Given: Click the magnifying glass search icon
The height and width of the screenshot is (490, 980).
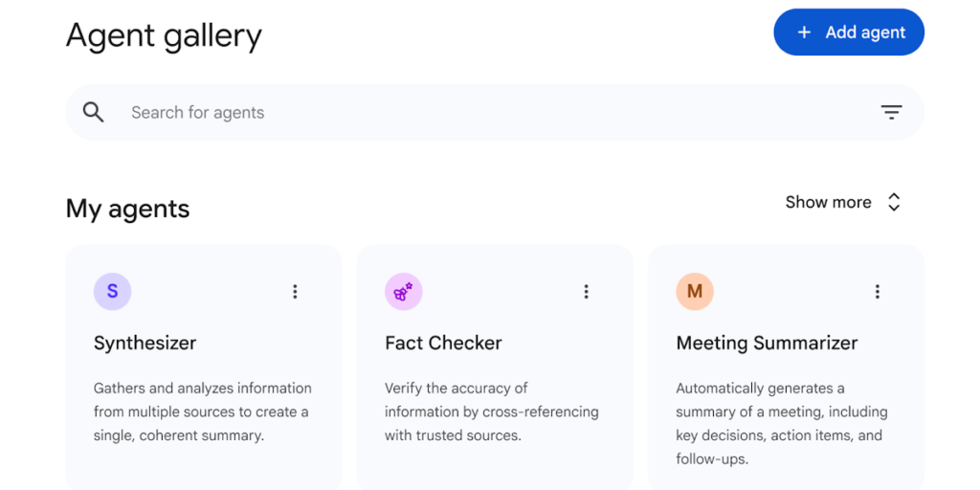Looking at the screenshot, I should 93,113.
